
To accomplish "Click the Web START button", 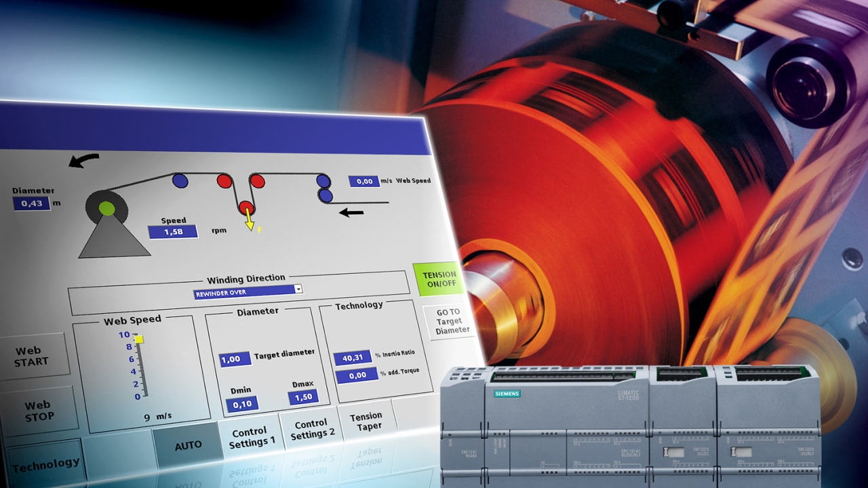I will point(33,357).
